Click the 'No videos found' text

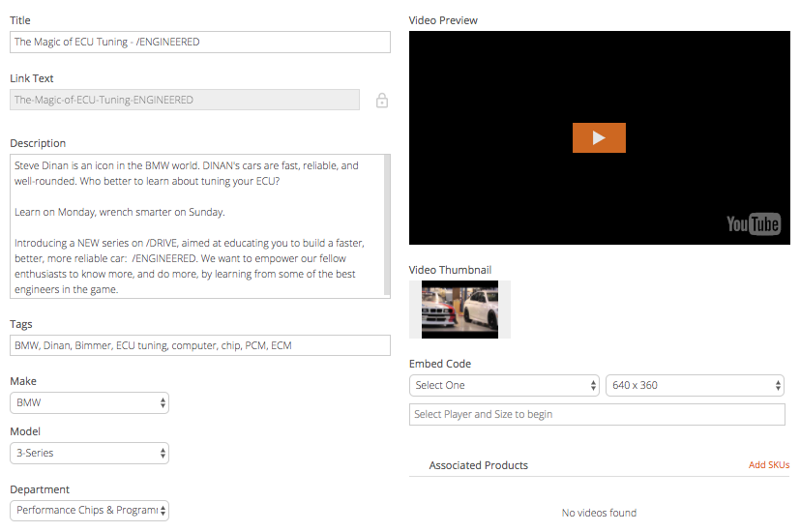click(x=599, y=513)
